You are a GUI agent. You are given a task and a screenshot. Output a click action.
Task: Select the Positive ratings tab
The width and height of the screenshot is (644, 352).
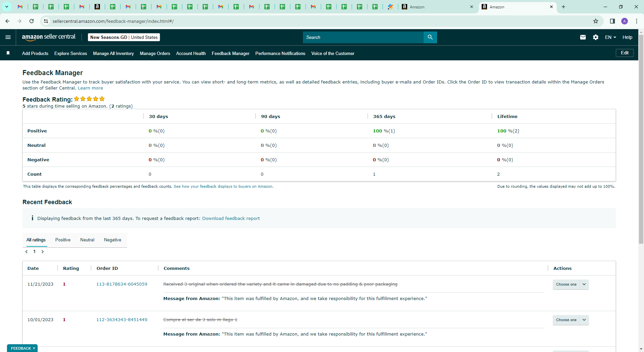tap(63, 240)
